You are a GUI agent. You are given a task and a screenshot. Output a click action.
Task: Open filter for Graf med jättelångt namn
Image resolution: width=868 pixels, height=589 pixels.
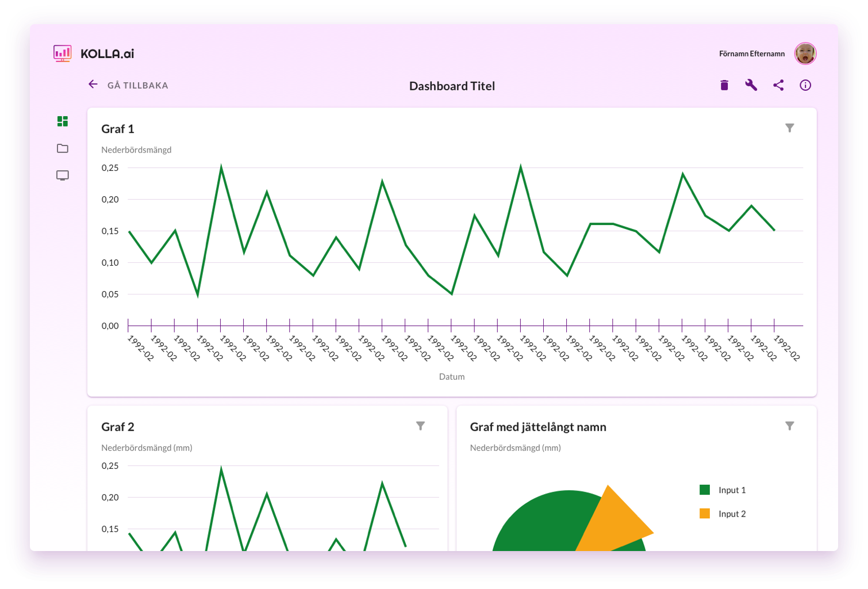(x=790, y=426)
